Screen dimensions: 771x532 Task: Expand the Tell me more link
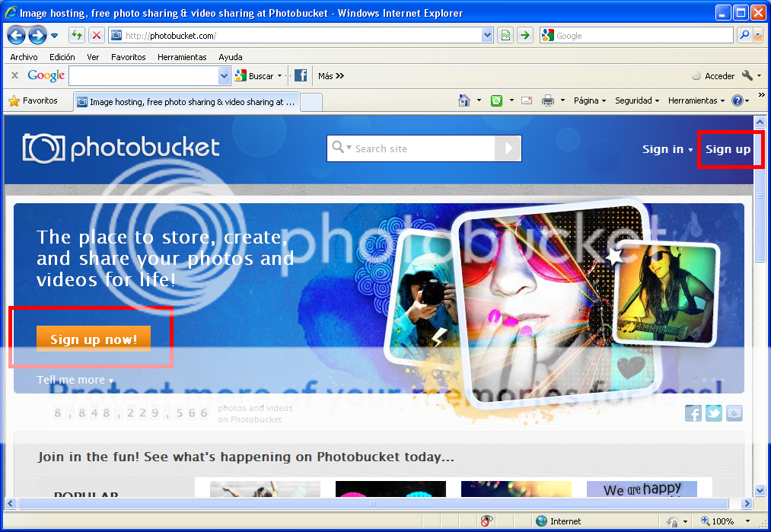point(75,380)
